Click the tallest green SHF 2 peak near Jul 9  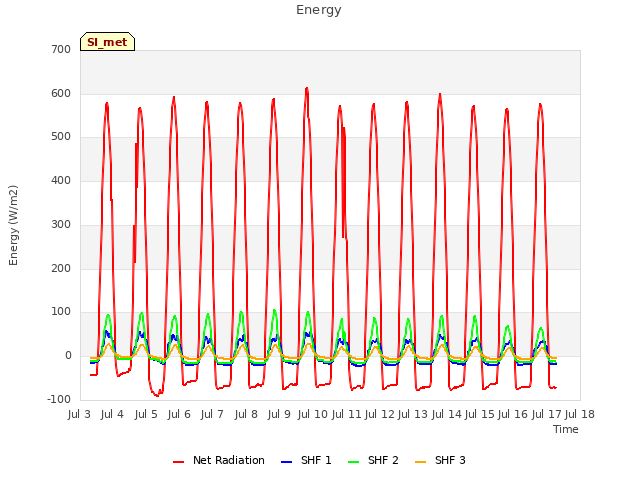[274, 311]
